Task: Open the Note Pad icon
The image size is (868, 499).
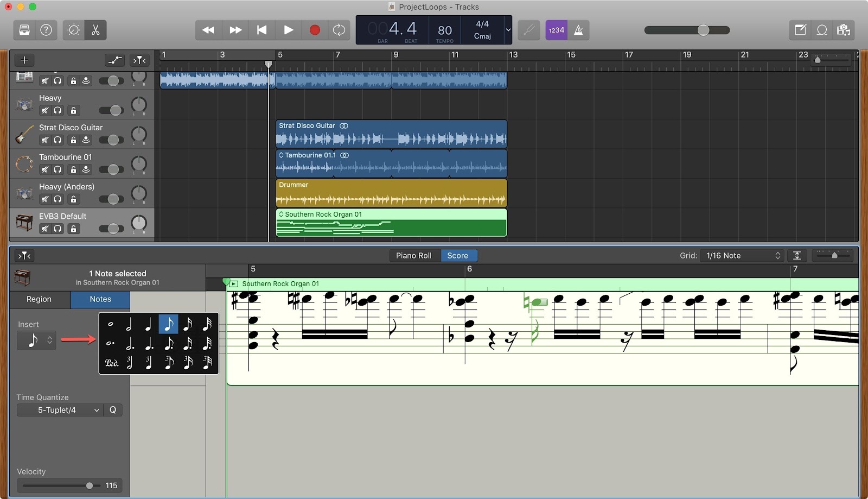Action: 799,30
